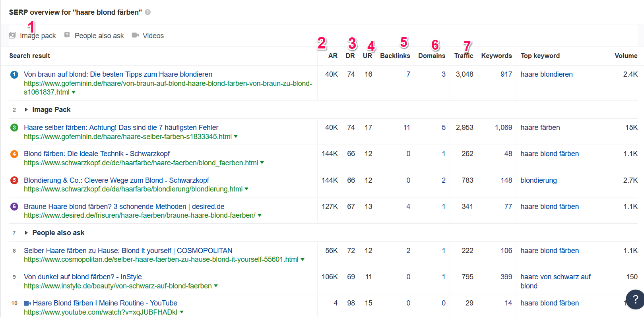This screenshot has height=317, width=644.
Task: Click top keyword 'blondierung' link
Action: 539,180
